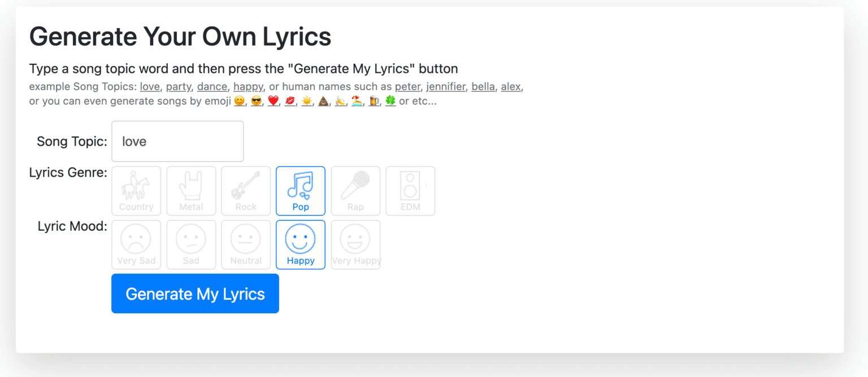Open the love example topic link
The width and height of the screenshot is (868, 377).
click(150, 86)
